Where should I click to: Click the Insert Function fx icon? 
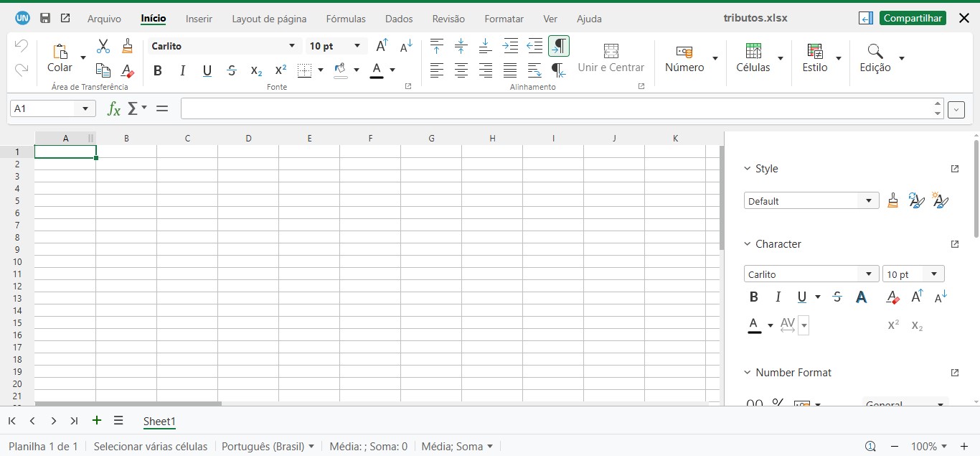pos(113,109)
